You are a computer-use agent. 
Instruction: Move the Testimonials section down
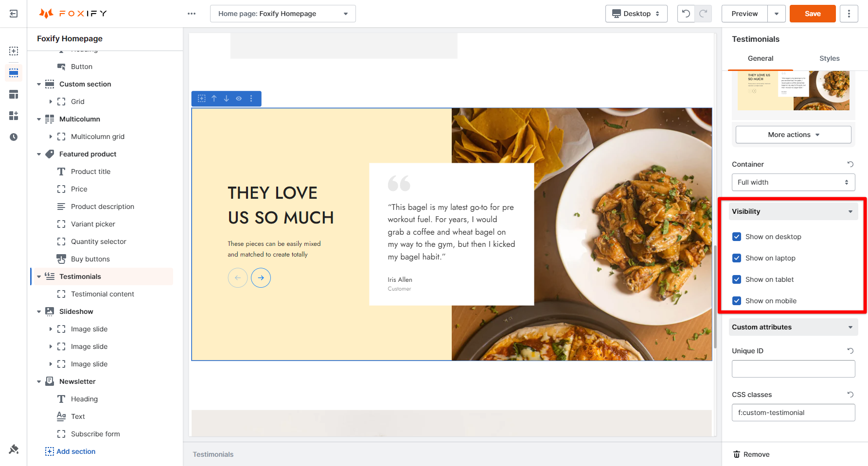point(227,98)
